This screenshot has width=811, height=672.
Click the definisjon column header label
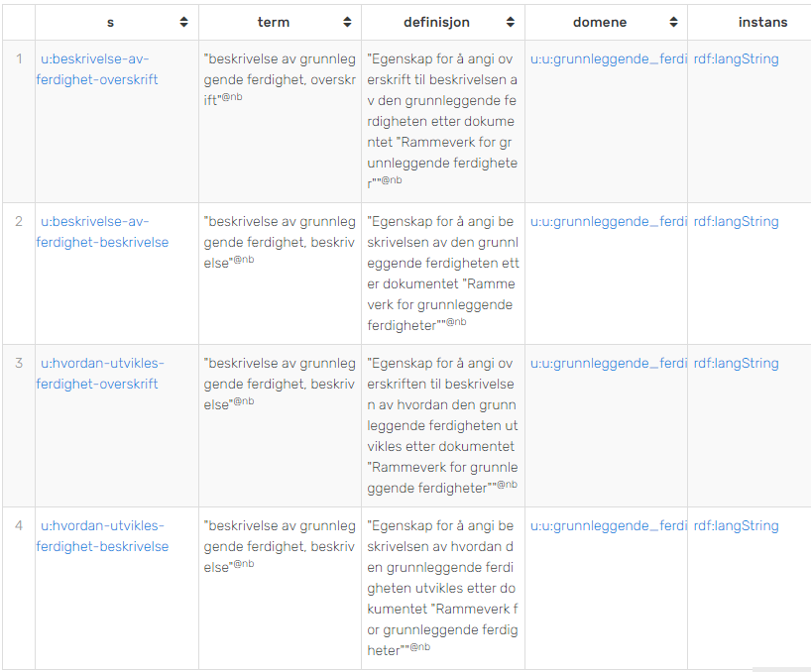(x=436, y=22)
